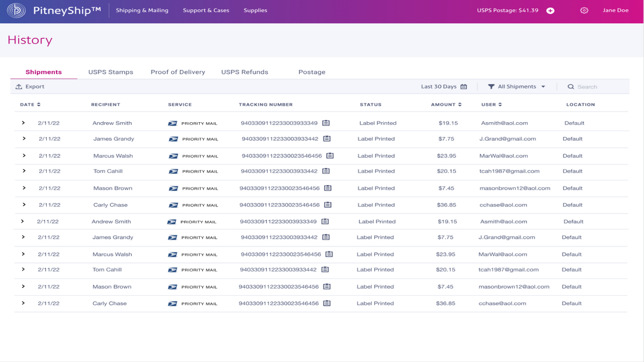The image size is (644, 362).
Task: Sort by user using the User arrows
Action: tap(500, 105)
